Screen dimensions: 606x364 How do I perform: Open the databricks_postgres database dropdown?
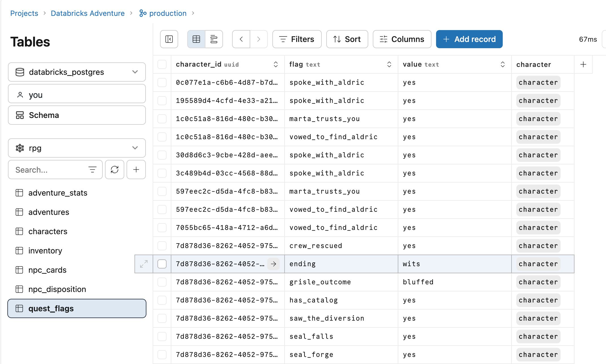point(77,72)
